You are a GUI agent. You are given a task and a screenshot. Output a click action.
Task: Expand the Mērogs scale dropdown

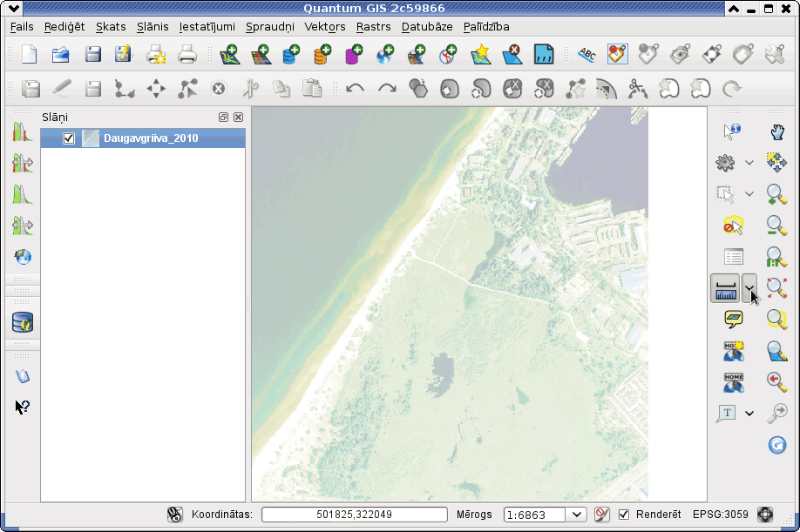tap(577, 515)
